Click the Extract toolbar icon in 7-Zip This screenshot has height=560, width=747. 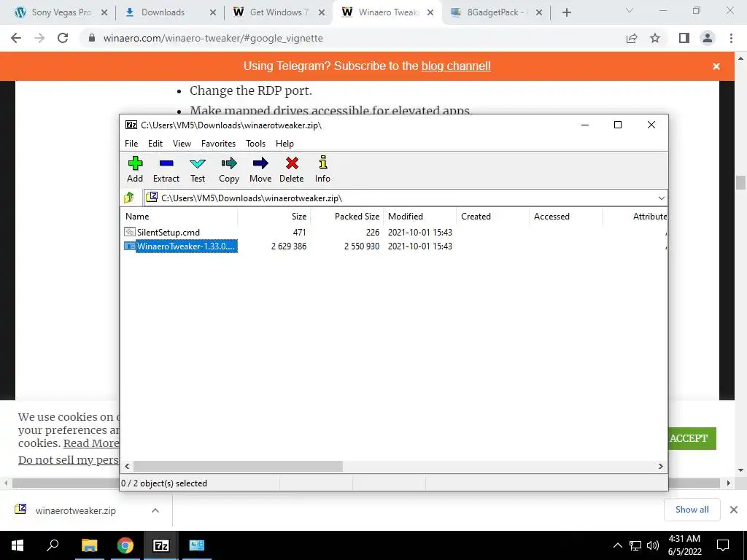(166, 164)
